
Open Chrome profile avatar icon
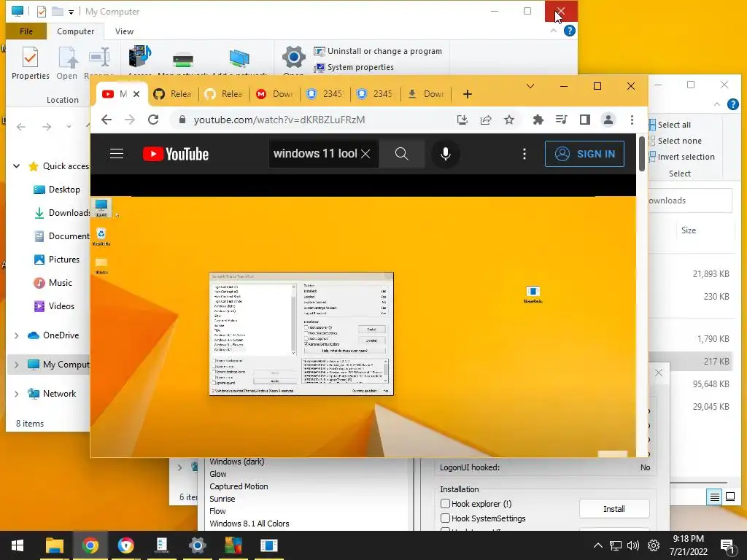pyautogui.click(x=608, y=120)
